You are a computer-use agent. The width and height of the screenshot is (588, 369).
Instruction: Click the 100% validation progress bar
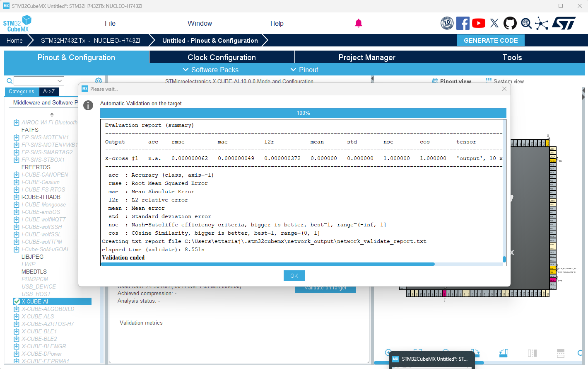[x=303, y=112]
